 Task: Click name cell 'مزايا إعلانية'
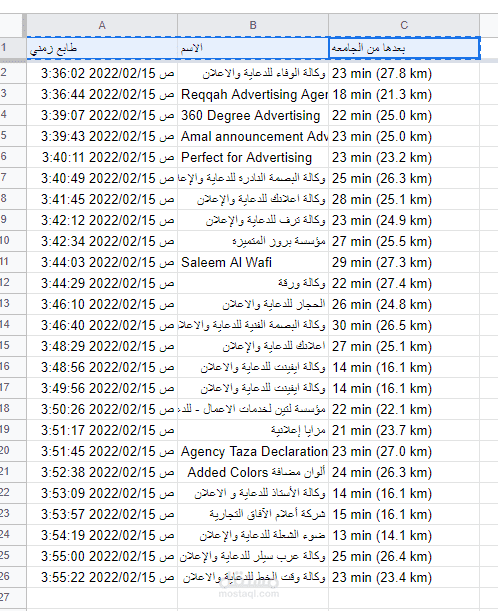253,431
